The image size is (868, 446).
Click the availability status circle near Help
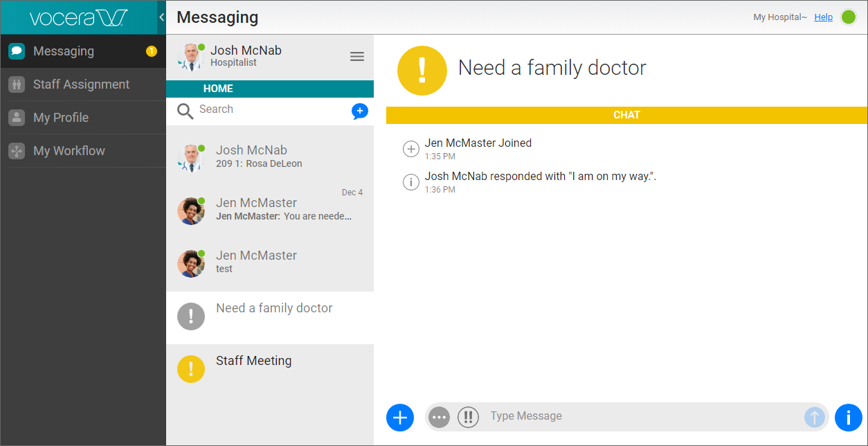pyautogui.click(x=850, y=17)
